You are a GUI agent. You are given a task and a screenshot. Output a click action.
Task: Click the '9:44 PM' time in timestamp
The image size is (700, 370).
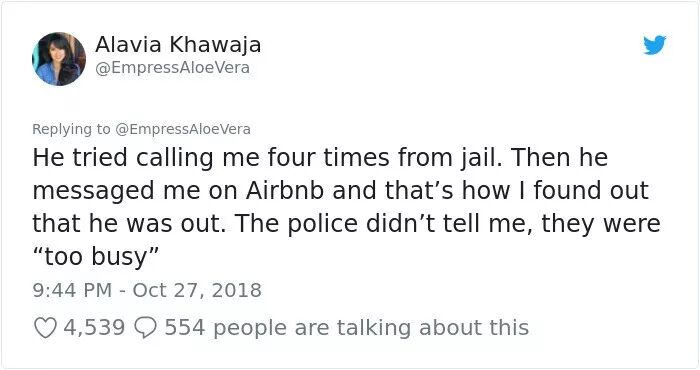coord(72,290)
